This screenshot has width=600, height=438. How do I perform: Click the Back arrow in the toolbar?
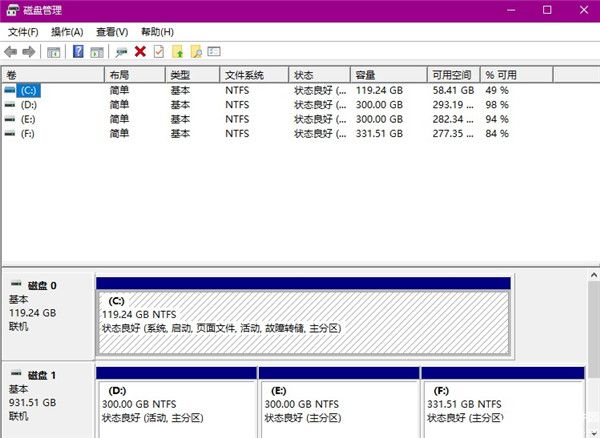tap(11, 51)
